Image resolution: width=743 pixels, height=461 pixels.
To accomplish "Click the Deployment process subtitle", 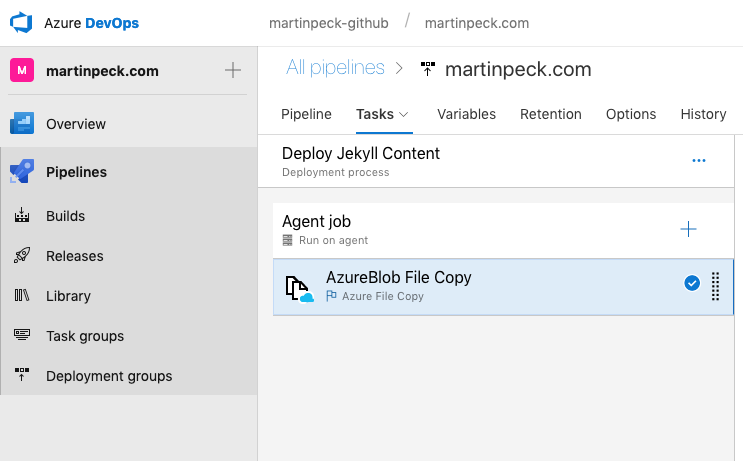I will coord(335,172).
